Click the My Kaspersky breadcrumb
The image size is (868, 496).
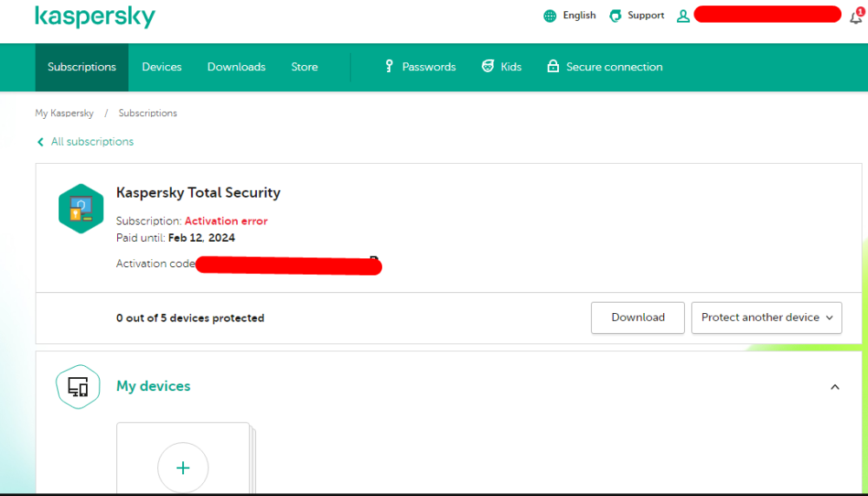tap(64, 113)
